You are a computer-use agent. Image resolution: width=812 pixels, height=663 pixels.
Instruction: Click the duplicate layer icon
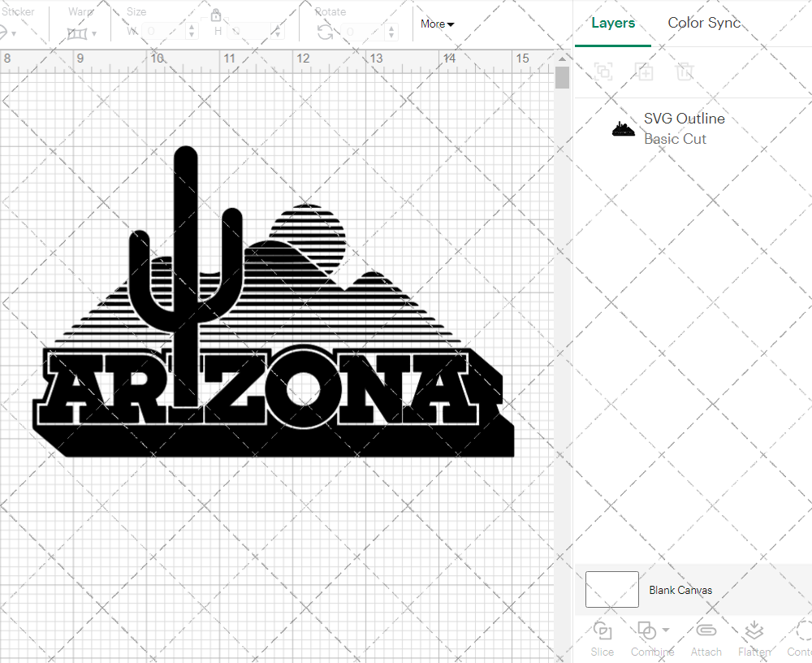click(x=645, y=71)
